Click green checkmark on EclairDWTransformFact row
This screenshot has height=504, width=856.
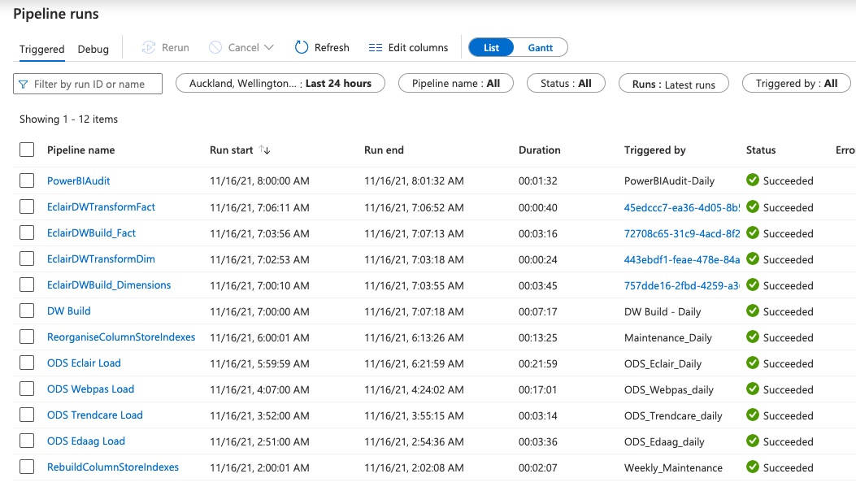click(x=753, y=206)
